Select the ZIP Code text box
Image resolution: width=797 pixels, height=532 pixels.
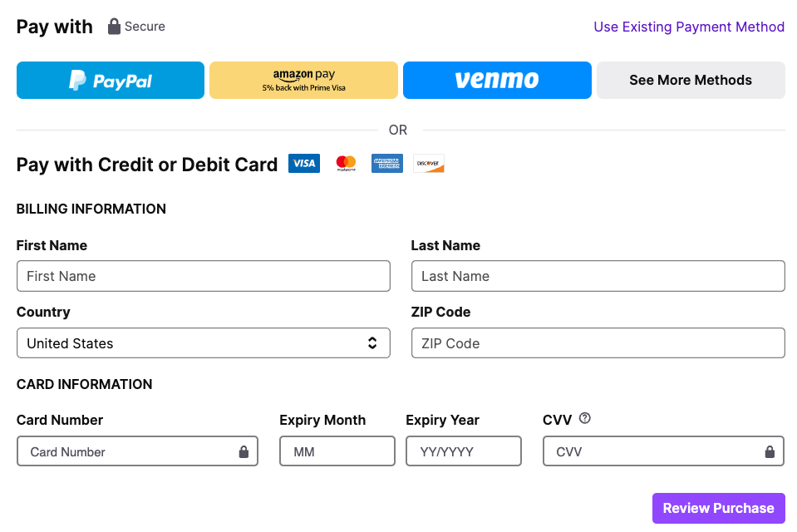598,343
